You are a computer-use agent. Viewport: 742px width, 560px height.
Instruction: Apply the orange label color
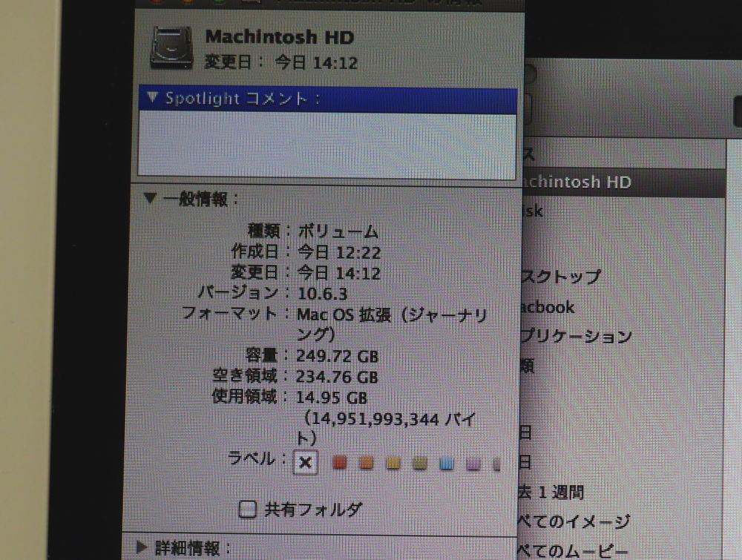click(x=367, y=463)
